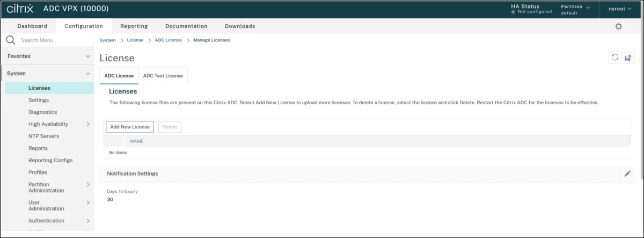644x238 pixels.
Task: Click Manage Licenses breadcrumb text
Action: pyautogui.click(x=211, y=40)
